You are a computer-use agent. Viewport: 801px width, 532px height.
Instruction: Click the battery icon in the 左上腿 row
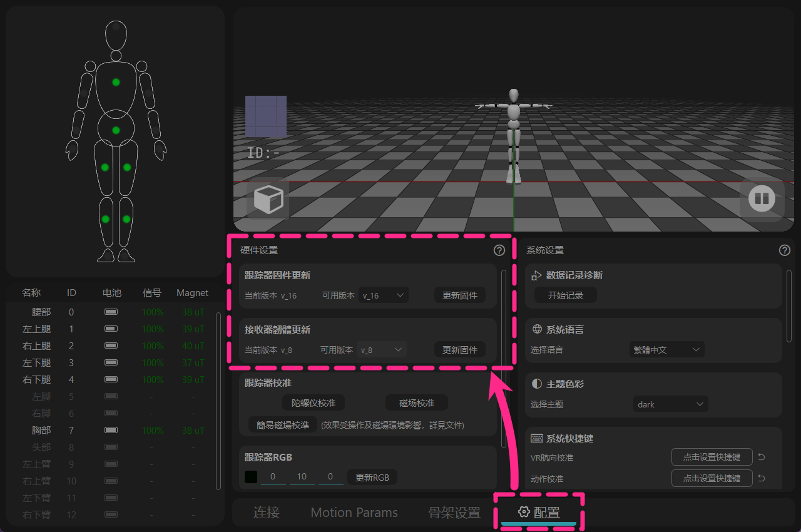tap(111, 329)
